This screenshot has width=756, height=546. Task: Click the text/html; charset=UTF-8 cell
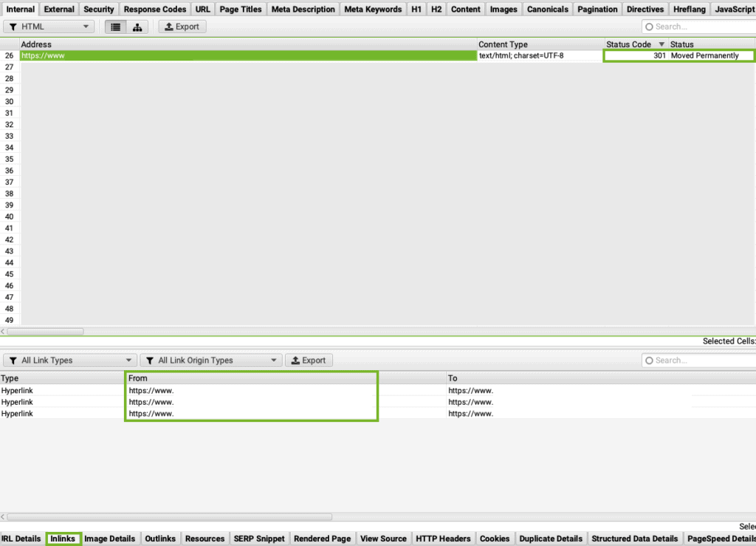(540, 55)
